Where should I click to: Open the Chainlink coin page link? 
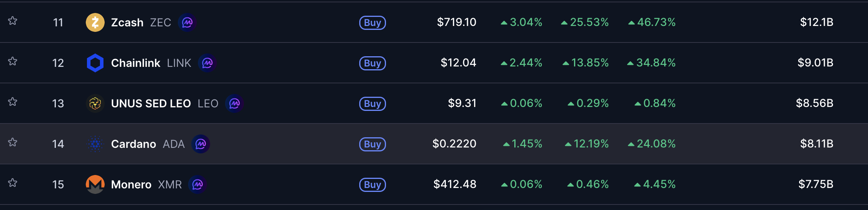136,63
